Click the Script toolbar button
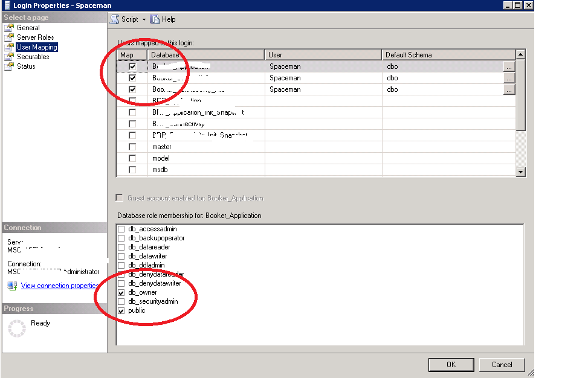The width and height of the screenshot is (588, 378). (x=124, y=19)
